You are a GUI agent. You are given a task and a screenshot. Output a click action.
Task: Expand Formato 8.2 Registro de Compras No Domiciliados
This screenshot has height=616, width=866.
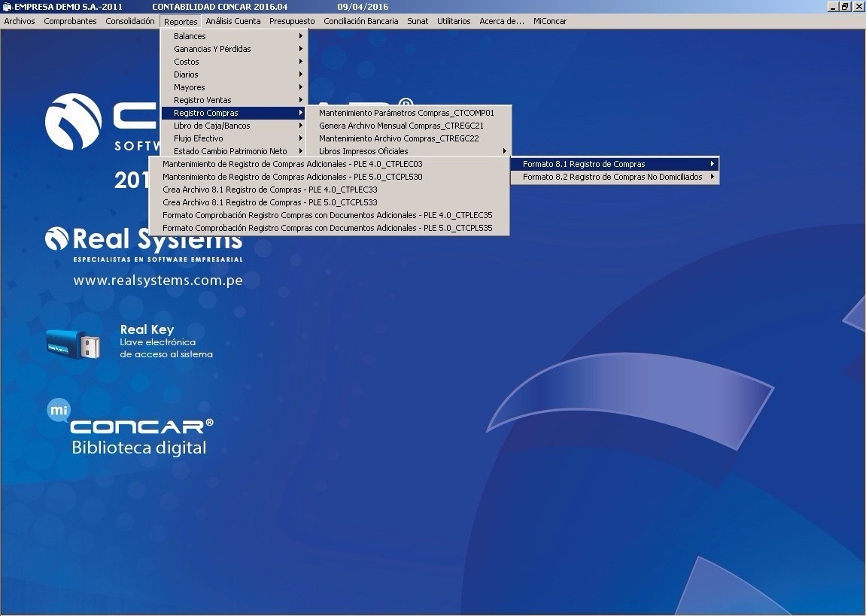pyautogui.click(x=614, y=177)
